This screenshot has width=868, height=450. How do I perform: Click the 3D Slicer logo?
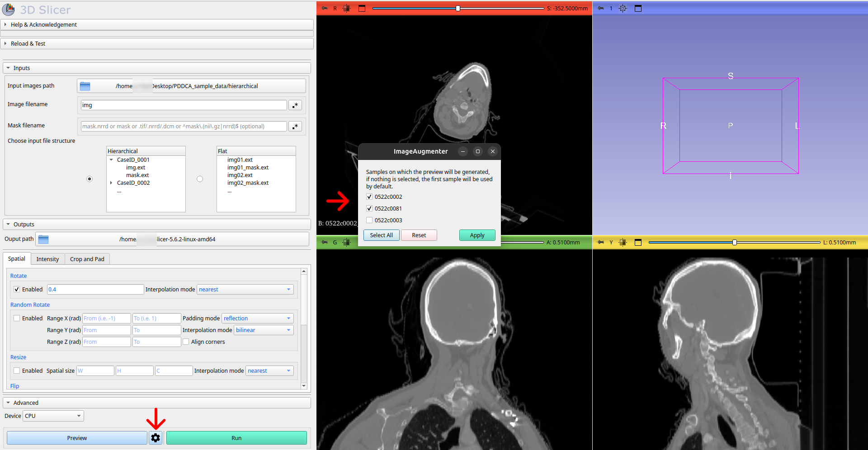coord(8,9)
